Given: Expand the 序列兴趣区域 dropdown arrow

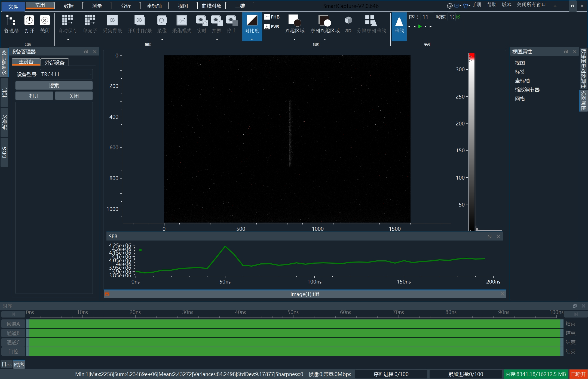Looking at the screenshot, I should point(325,39).
